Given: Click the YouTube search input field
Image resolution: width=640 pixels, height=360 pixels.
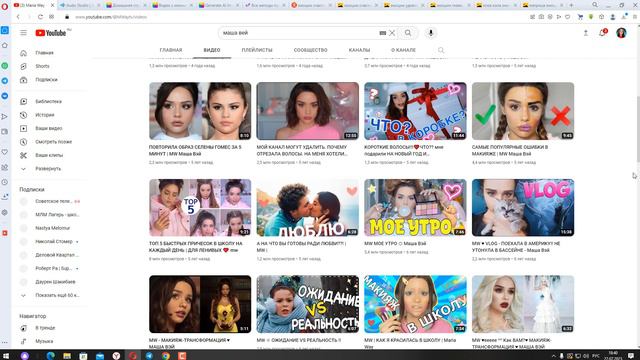Looking at the screenshot, I should tap(300, 33).
